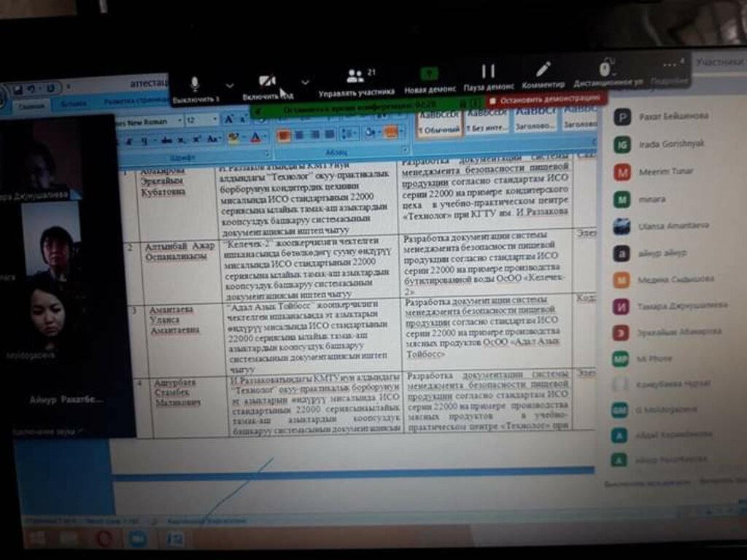Open the paragraph shading fill button

coord(370,133)
